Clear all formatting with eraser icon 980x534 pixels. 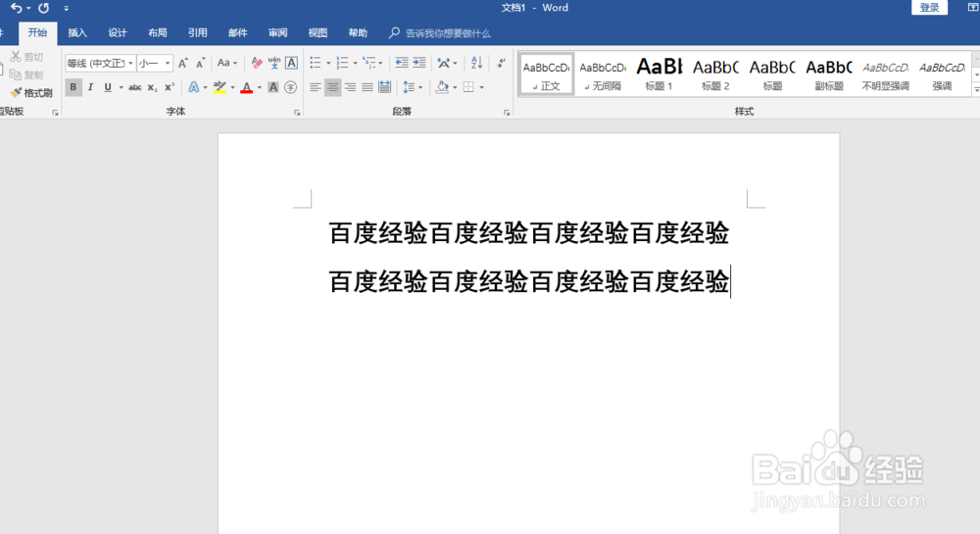[x=256, y=63]
